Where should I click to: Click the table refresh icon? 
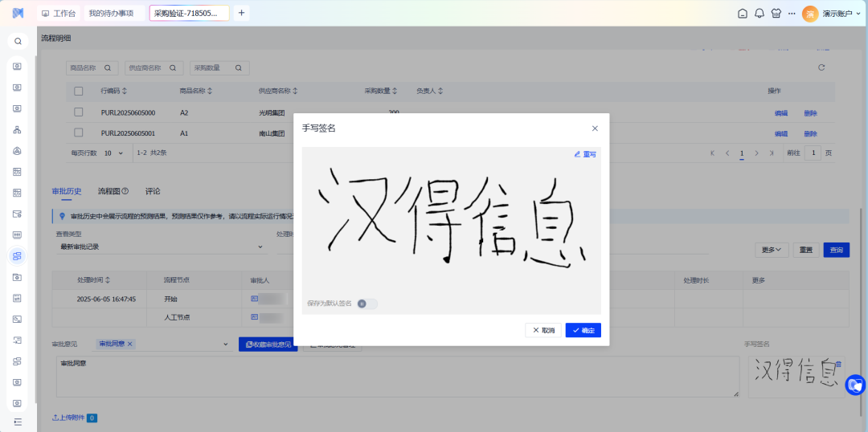pos(821,67)
